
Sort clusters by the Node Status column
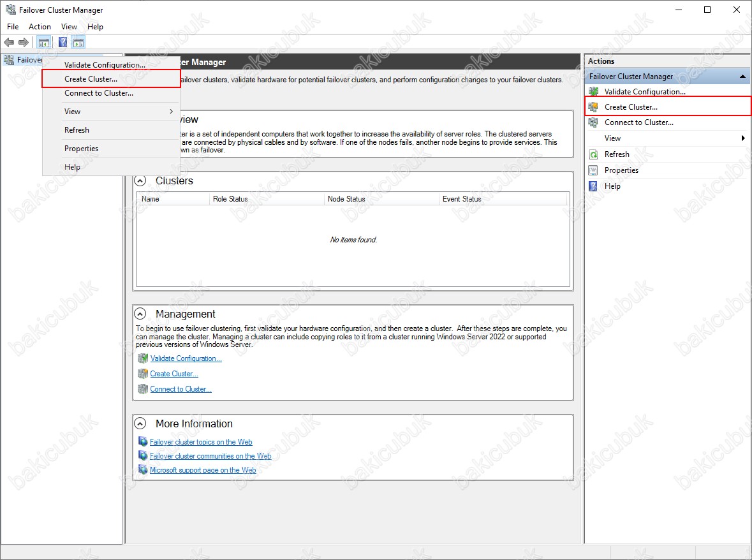(x=381, y=199)
